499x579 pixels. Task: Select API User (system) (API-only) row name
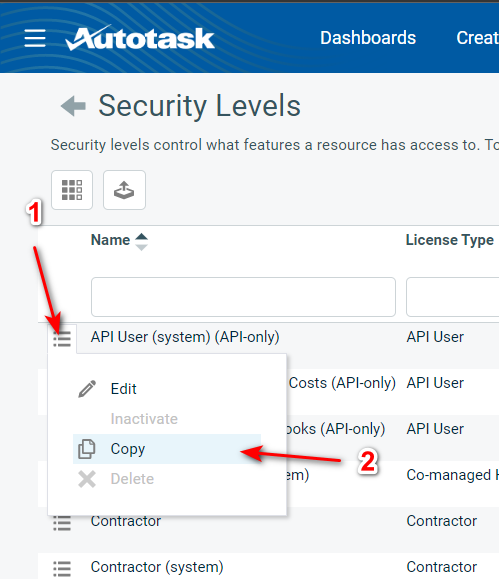[x=185, y=337]
